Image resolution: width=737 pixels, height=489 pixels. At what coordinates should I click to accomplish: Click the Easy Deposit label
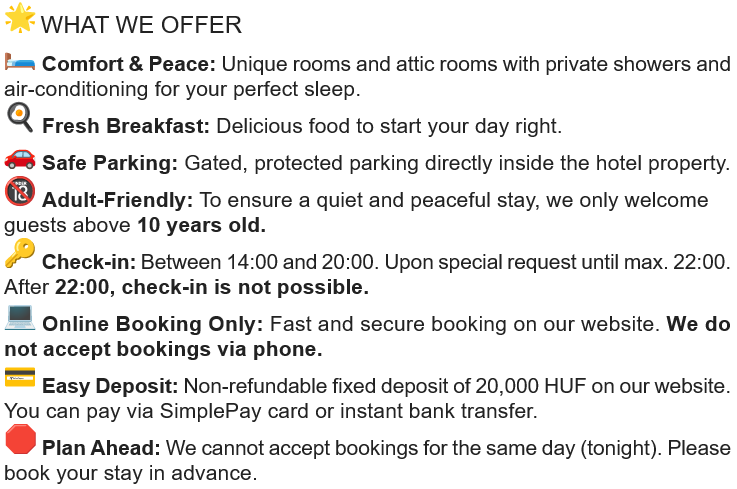click(110, 386)
